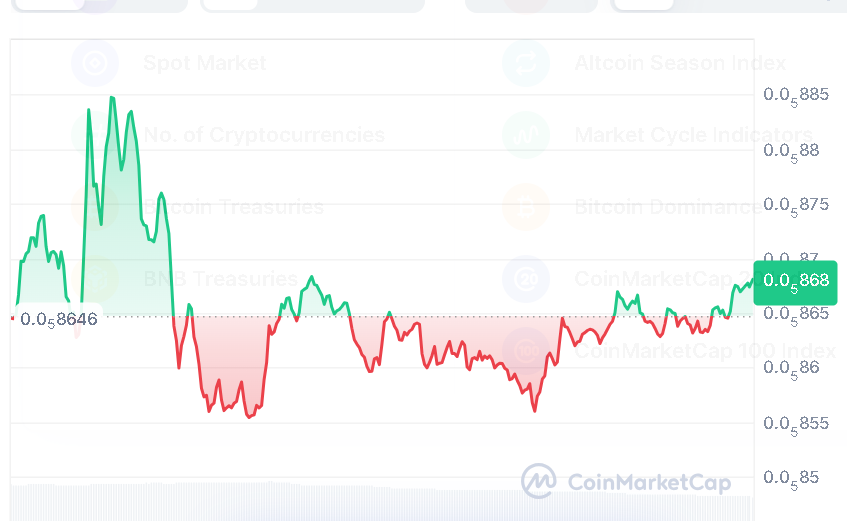Click the Bitcoin Dominance icon
Viewport: 847px width, 521px height.
[x=526, y=207]
